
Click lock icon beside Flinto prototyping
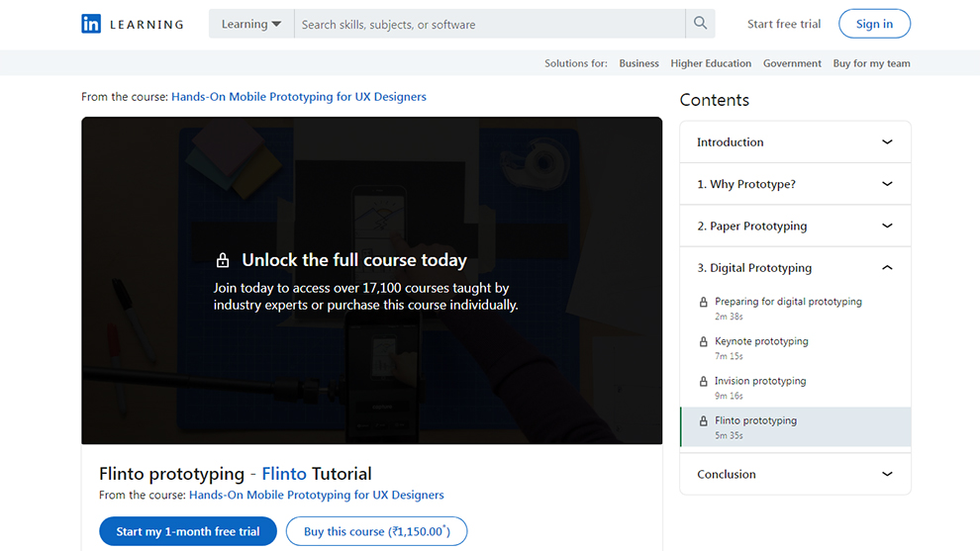click(x=703, y=421)
